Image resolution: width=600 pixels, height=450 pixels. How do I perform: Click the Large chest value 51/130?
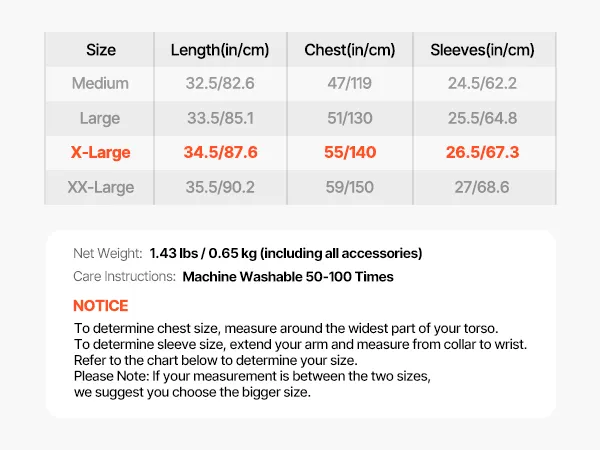pos(349,118)
